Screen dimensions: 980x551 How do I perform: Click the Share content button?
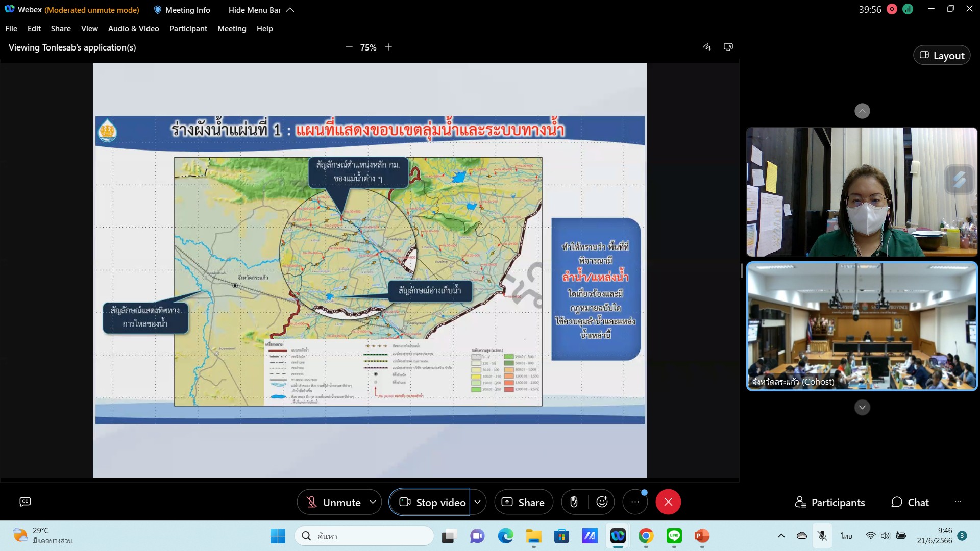(x=523, y=502)
